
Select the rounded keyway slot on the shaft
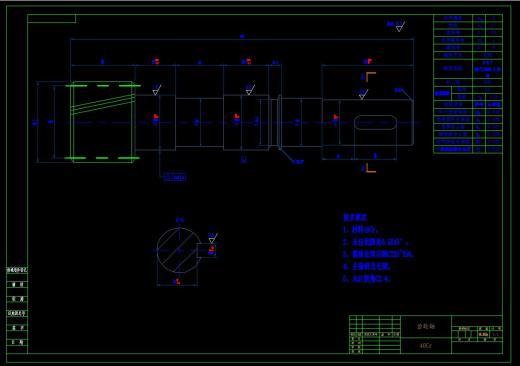coord(375,122)
